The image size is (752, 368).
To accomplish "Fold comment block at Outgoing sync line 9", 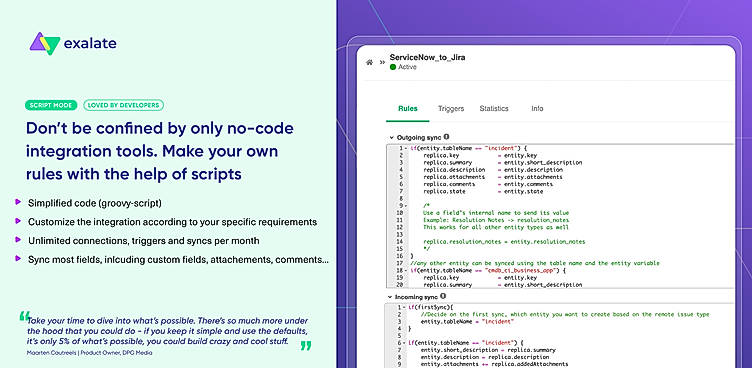I will [406, 206].
